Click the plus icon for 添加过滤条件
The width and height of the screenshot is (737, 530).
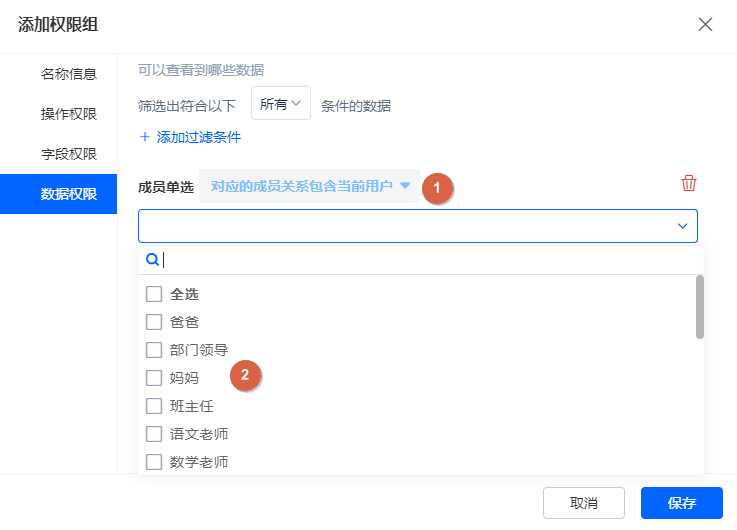point(145,137)
